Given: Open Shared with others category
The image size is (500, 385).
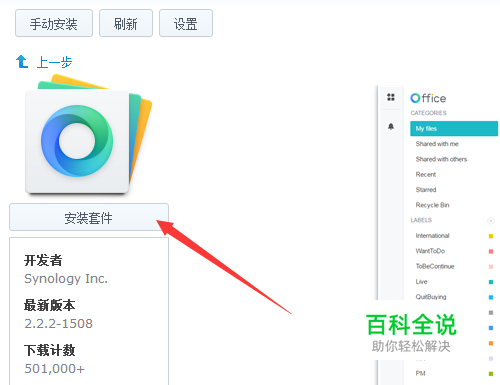Looking at the screenshot, I should coord(441,159).
